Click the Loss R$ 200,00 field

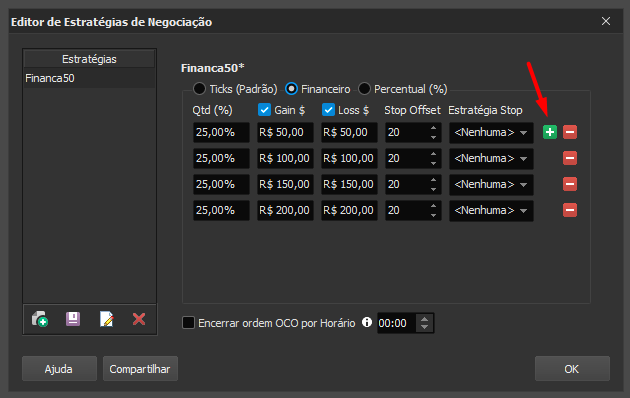[349, 210]
